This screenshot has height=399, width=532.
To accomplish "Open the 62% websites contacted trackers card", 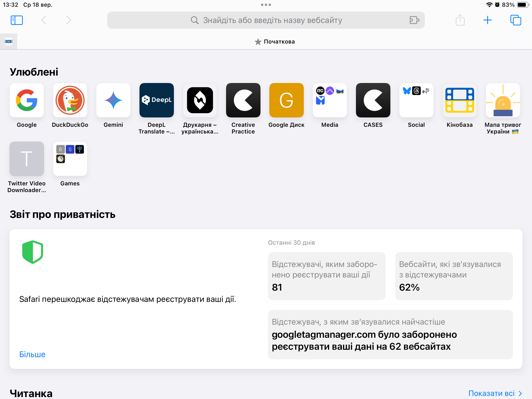I will point(454,276).
